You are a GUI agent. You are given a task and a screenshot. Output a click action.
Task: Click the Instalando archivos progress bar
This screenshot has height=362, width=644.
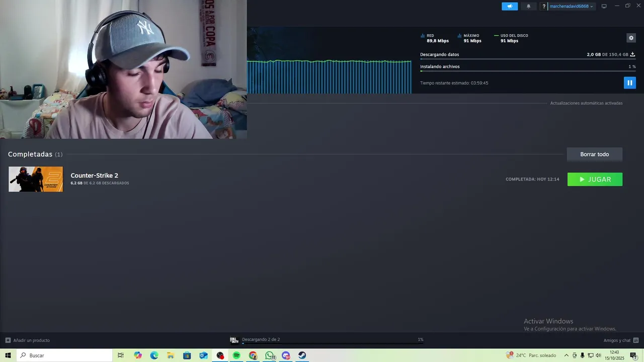click(528, 71)
